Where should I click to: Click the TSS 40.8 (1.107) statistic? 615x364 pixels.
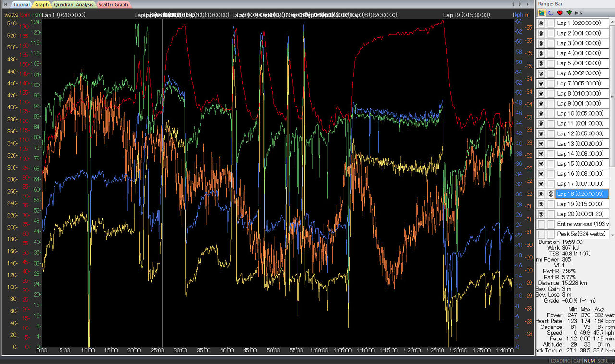point(569,254)
